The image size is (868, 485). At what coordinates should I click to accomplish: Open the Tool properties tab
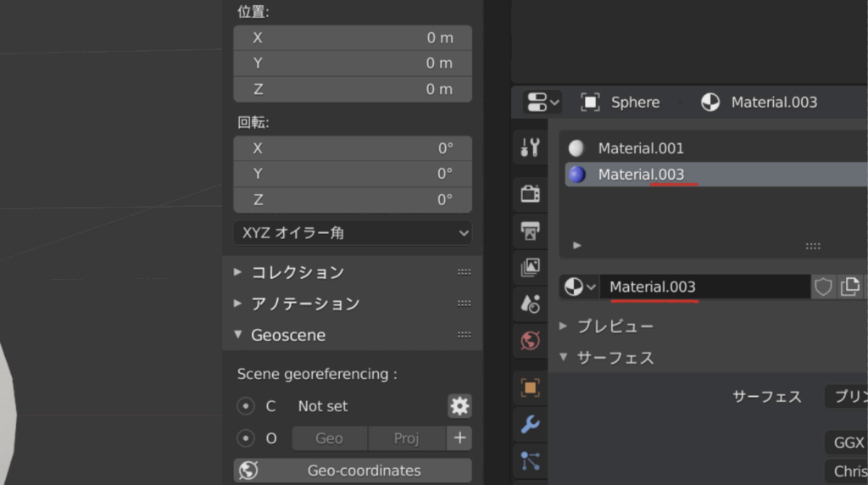tap(531, 148)
